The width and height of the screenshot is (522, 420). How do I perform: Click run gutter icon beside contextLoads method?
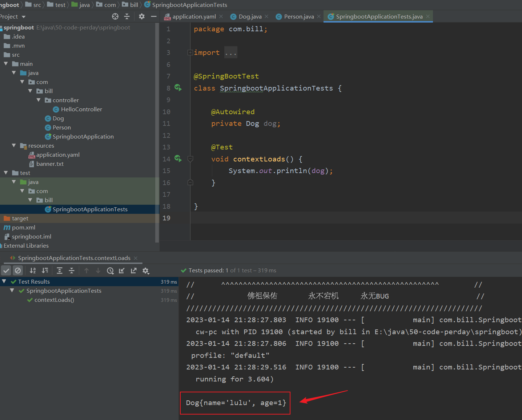178,159
